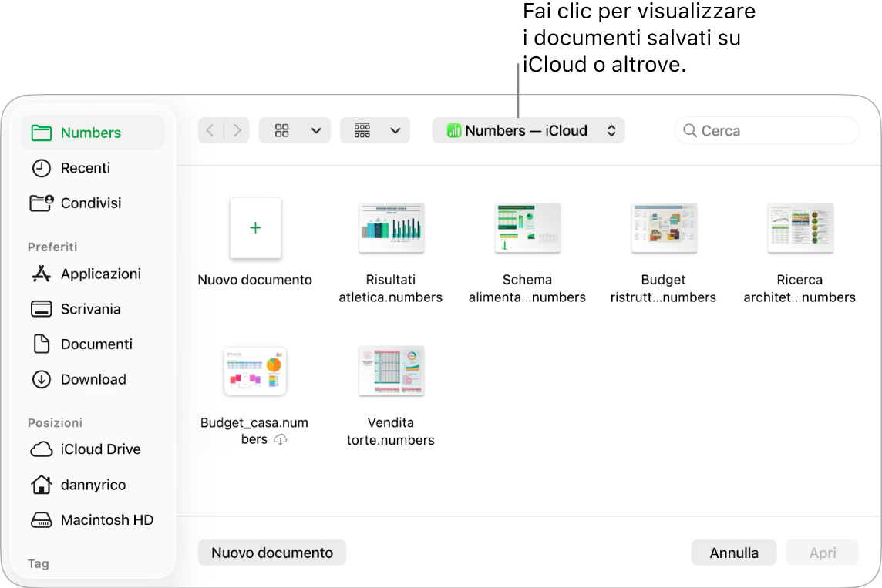Click the plus Nuovo documento tile
882x588 pixels.
(255, 227)
